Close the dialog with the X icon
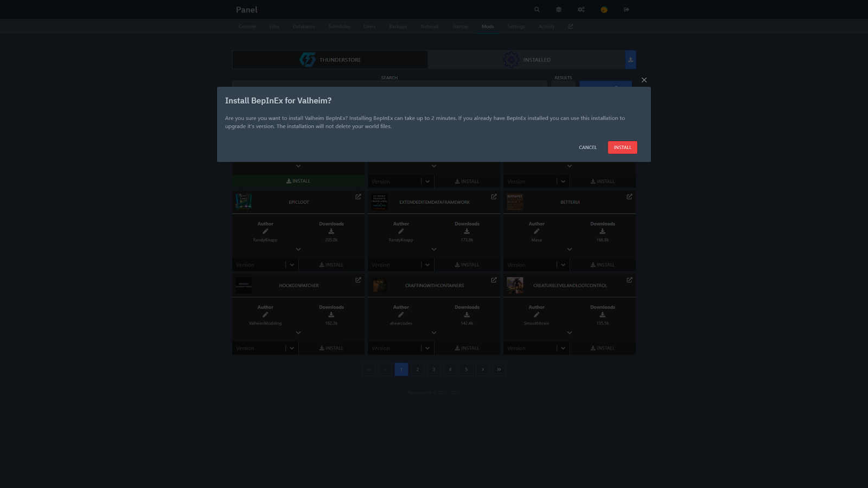The height and width of the screenshot is (488, 868). (x=644, y=80)
